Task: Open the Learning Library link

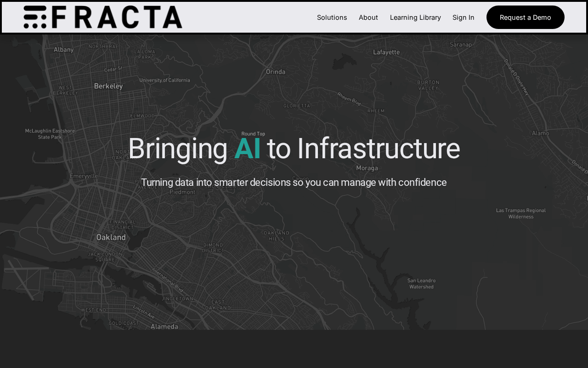Action: 415,17
